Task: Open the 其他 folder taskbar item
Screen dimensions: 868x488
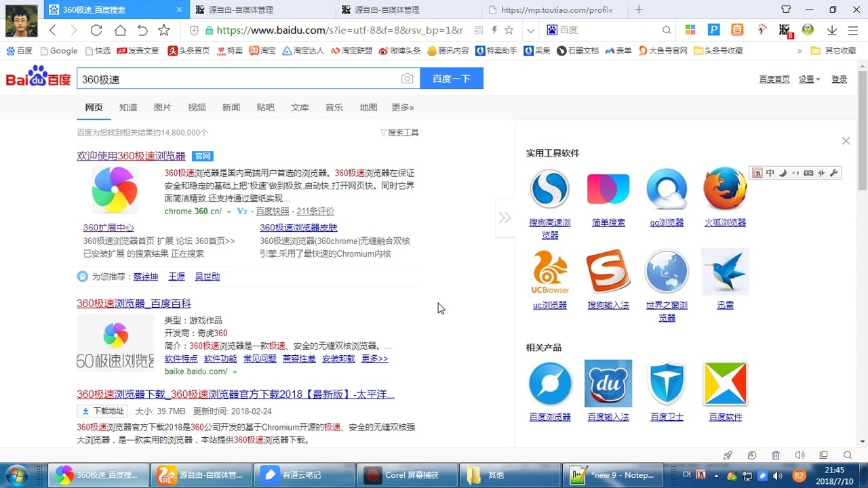Action: (x=510, y=475)
